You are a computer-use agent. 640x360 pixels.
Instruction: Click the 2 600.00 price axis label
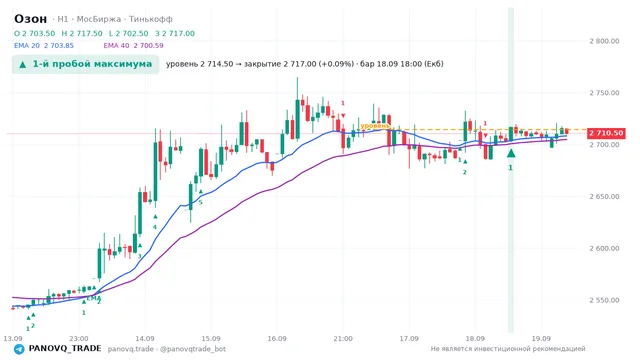click(x=604, y=248)
